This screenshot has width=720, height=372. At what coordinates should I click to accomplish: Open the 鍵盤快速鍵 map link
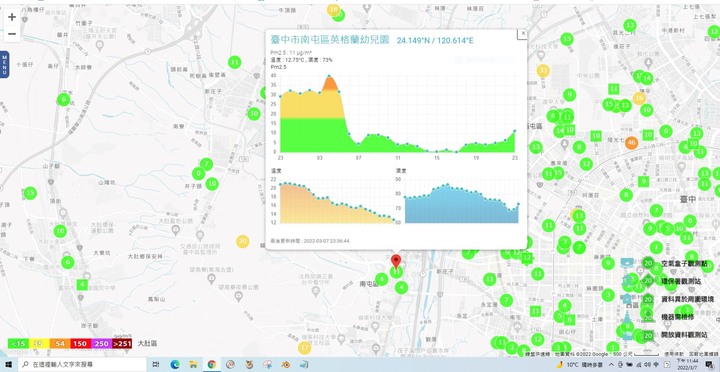click(538, 355)
